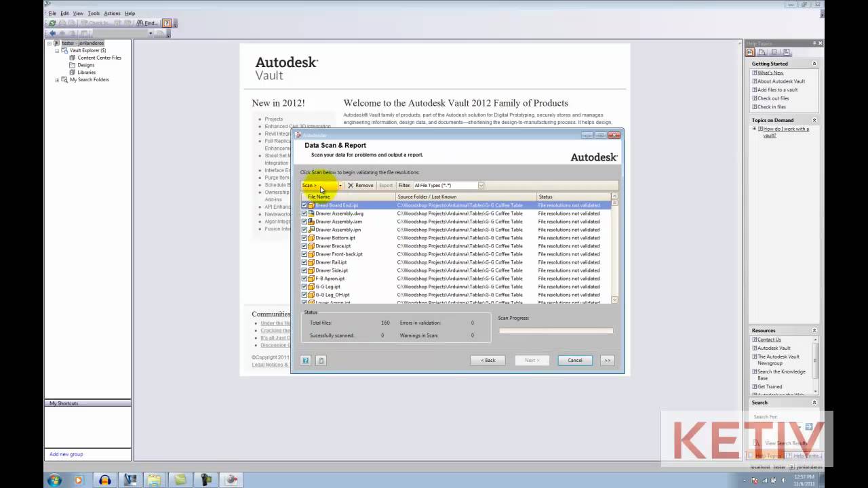Open the Check out files help topic

[773, 98]
